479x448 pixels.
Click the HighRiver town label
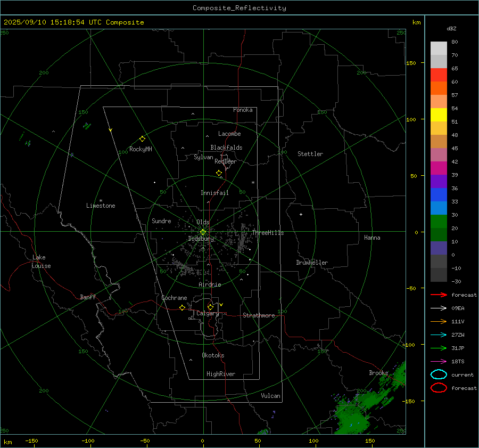coord(221,374)
